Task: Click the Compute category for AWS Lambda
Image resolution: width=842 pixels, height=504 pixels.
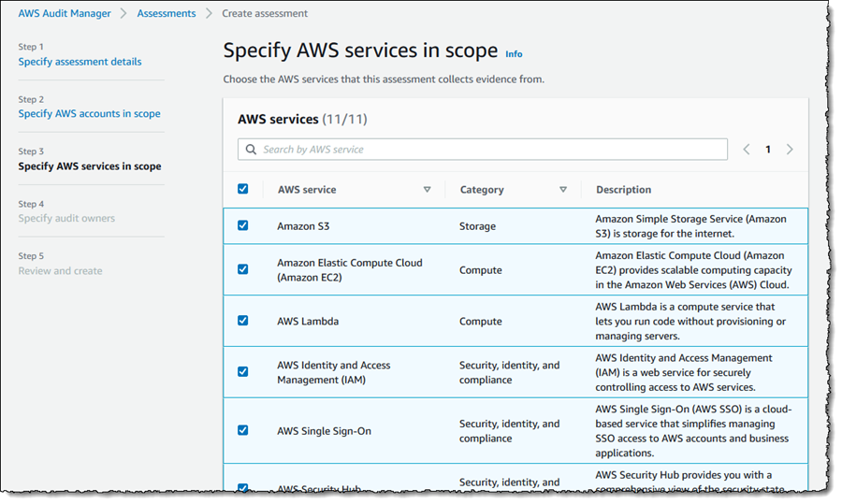Action: click(x=481, y=322)
